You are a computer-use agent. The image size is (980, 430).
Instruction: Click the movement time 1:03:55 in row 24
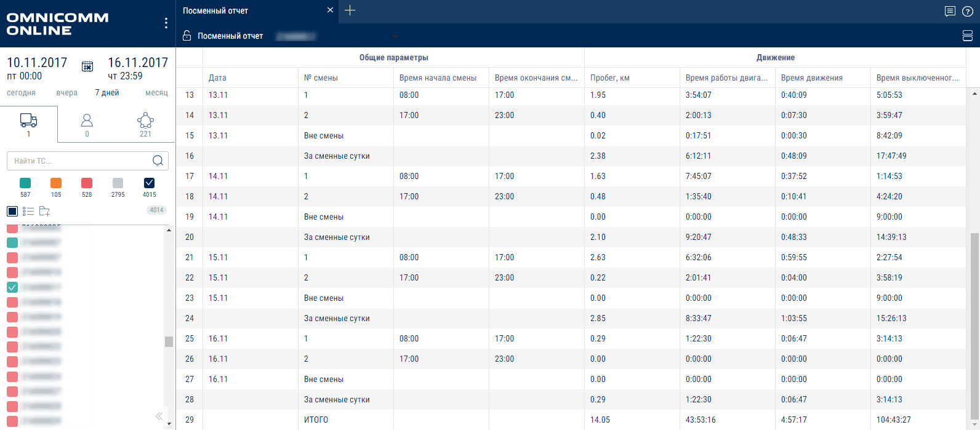point(794,318)
